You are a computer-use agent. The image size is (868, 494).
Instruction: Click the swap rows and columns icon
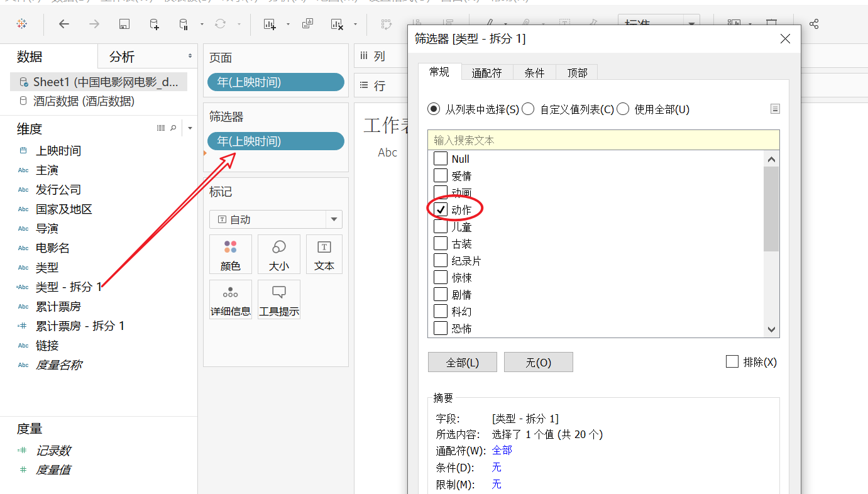tap(387, 24)
